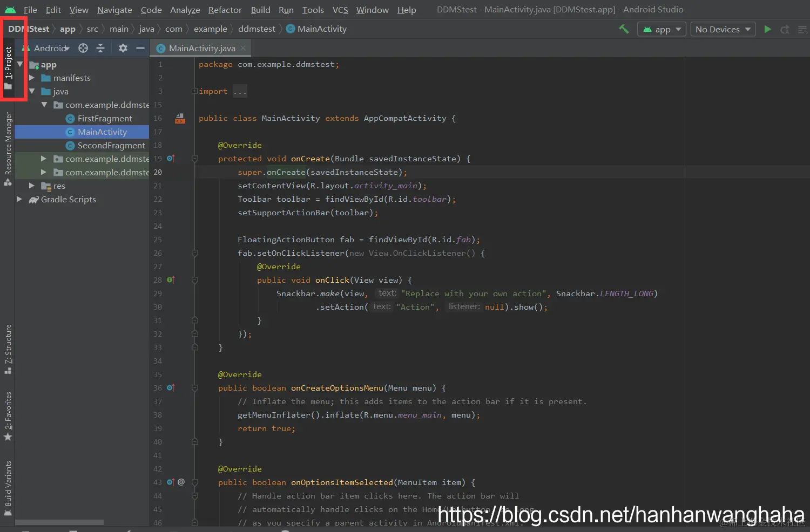Select SecondFragment in project tree

point(111,145)
